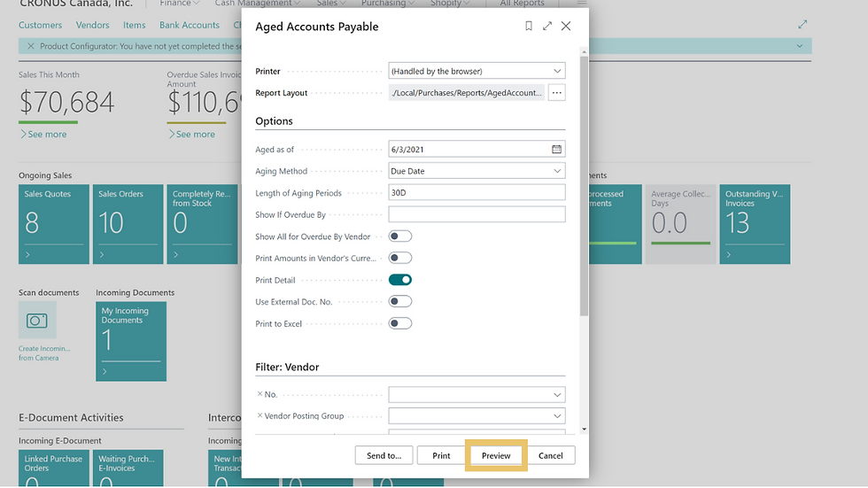
Task: Click the Length of Aging Periods field
Action: pyautogui.click(x=477, y=192)
